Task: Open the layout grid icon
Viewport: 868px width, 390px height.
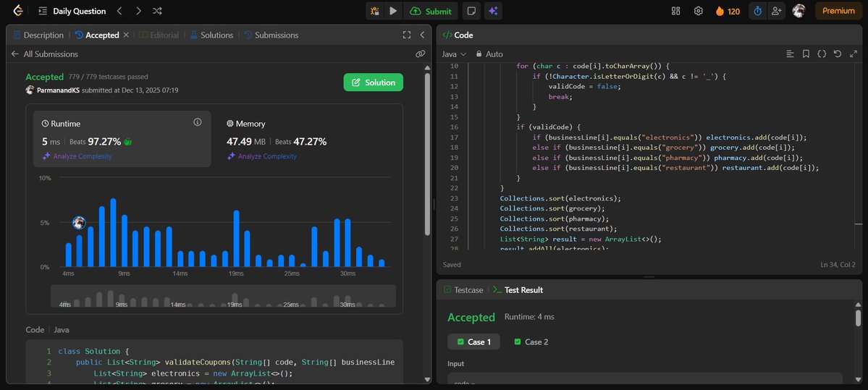Action: pyautogui.click(x=675, y=11)
